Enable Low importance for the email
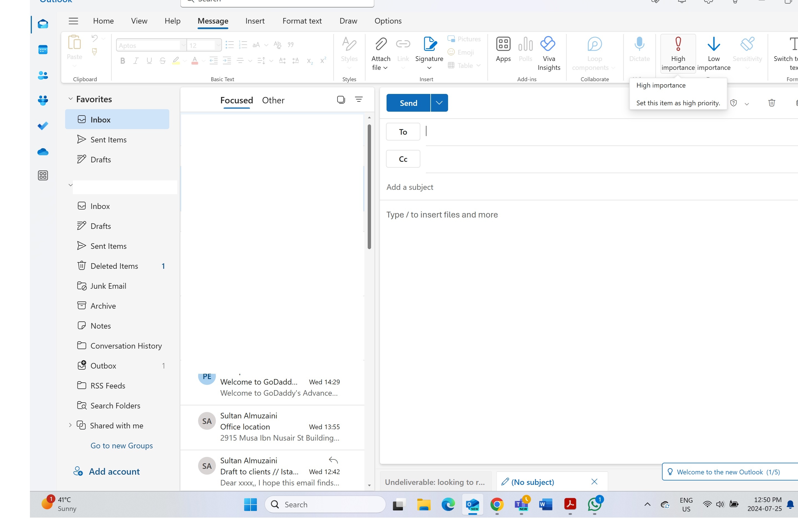798x532 pixels. point(714,53)
